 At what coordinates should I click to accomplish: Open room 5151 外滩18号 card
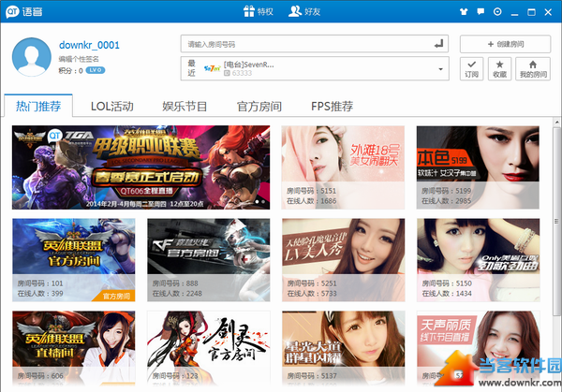[343, 167]
